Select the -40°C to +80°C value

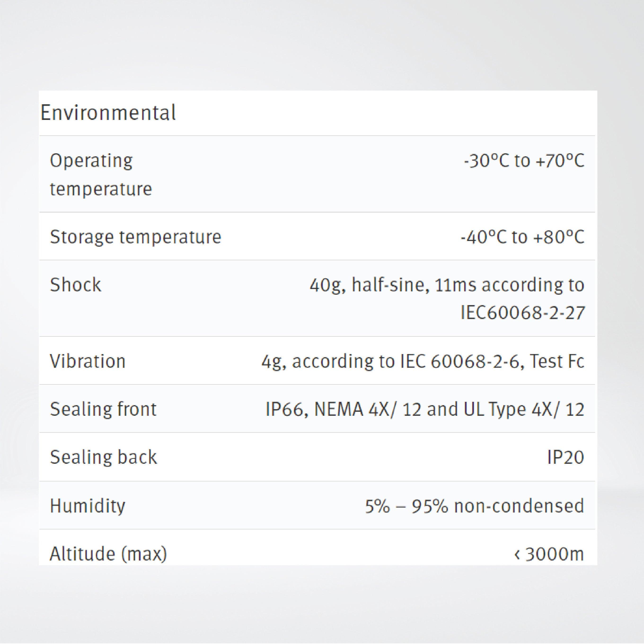click(522, 237)
